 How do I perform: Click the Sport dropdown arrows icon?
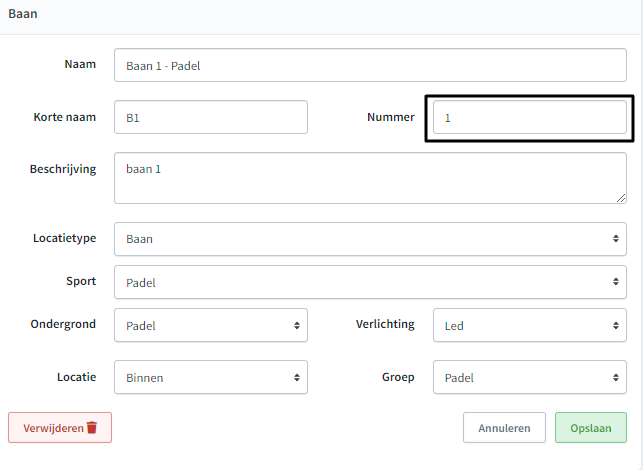616,282
